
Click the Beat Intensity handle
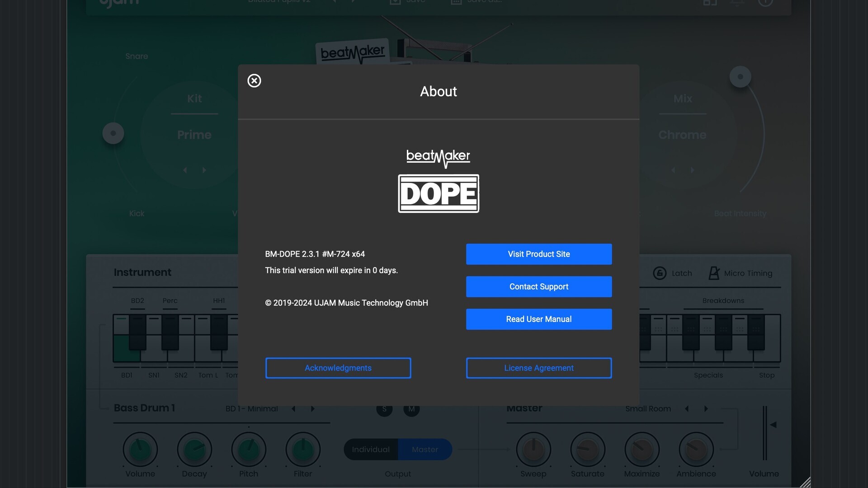point(740,77)
